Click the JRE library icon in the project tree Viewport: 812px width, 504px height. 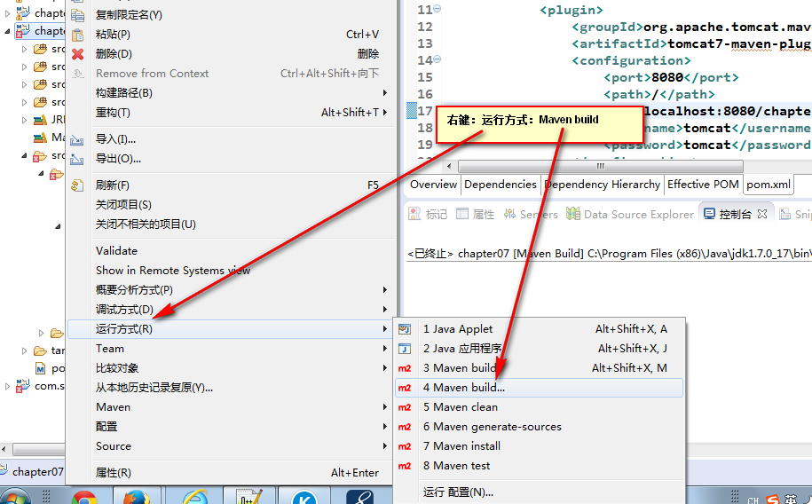click(x=40, y=120)
